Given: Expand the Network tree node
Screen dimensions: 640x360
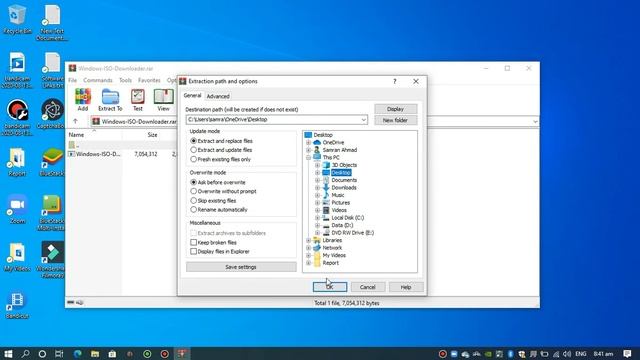Looking at the screenshot, I should coord(309,248).
